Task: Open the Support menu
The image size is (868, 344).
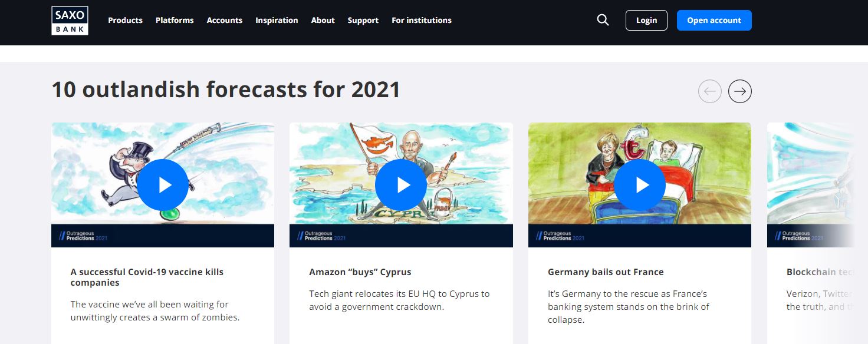Action: click(x=363, y=20)
